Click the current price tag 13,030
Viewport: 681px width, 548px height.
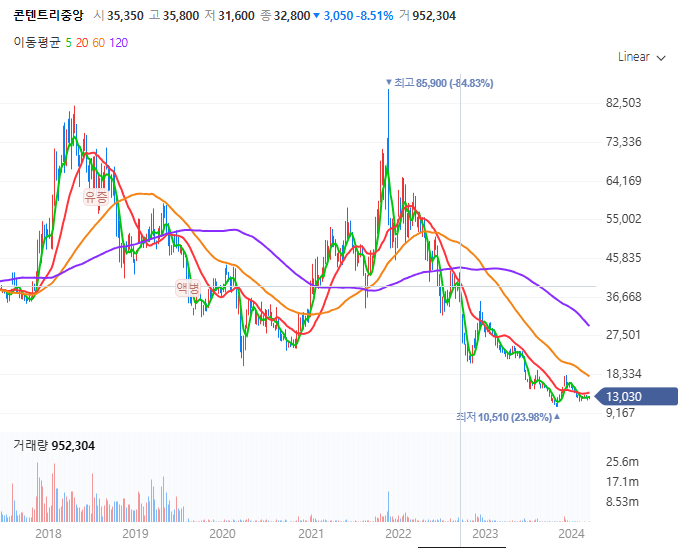click(x=636, y=396)
